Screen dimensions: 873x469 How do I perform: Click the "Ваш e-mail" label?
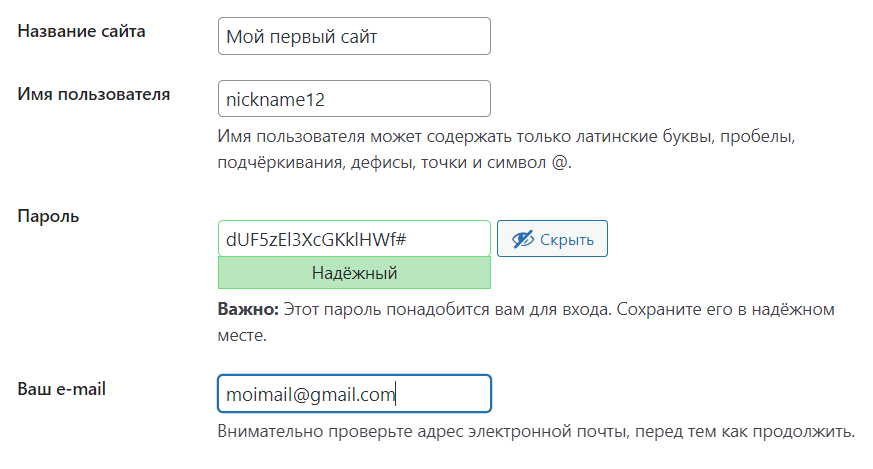pyautogui.click(x=62, y=388)
